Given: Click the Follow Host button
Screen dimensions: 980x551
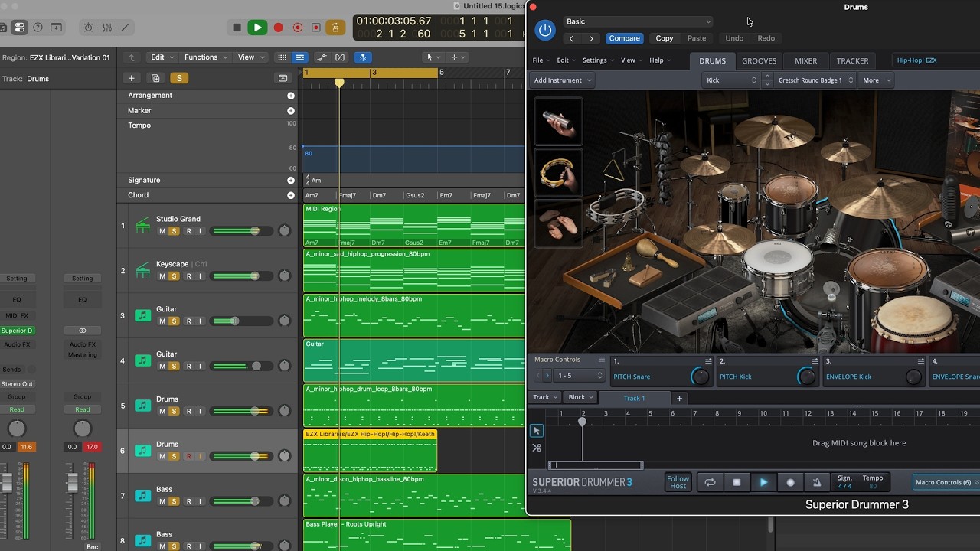Looking at the screenshot, I should (x=678, y=482).
